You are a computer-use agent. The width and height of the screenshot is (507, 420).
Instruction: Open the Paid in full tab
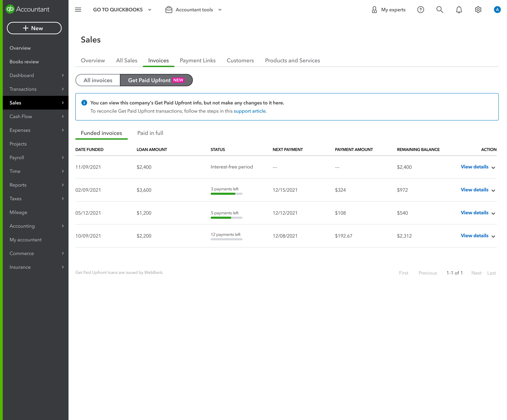[150, 133]
